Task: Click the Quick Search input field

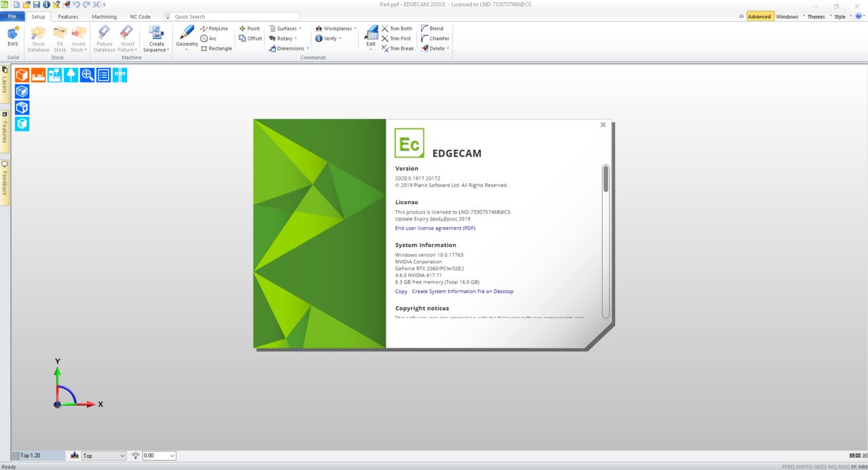Action: pyautogui.click(x=231, y=16)
